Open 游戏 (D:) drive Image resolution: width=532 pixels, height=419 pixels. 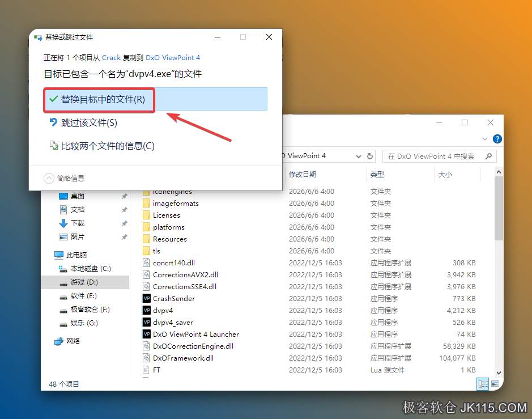(x=85, y=282)
